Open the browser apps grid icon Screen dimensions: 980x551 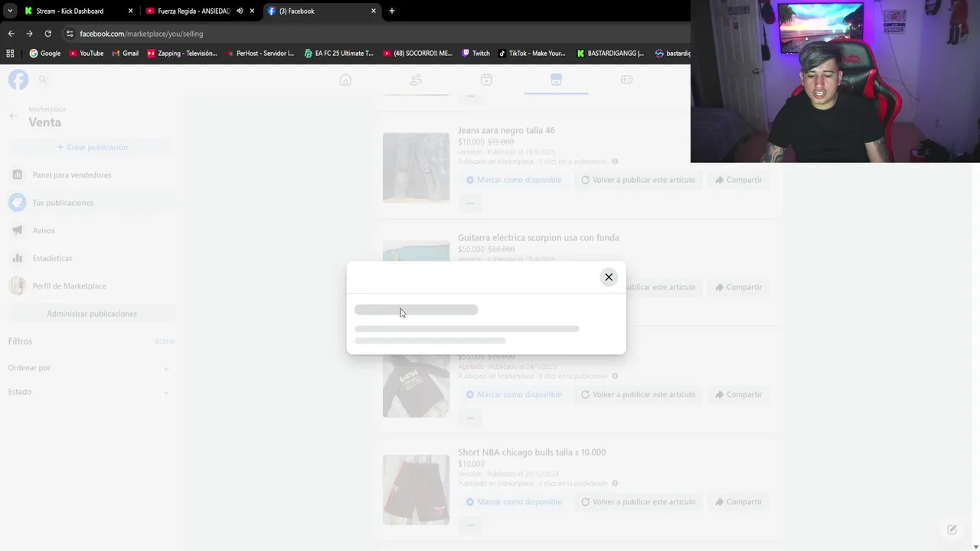pos(10,54)
